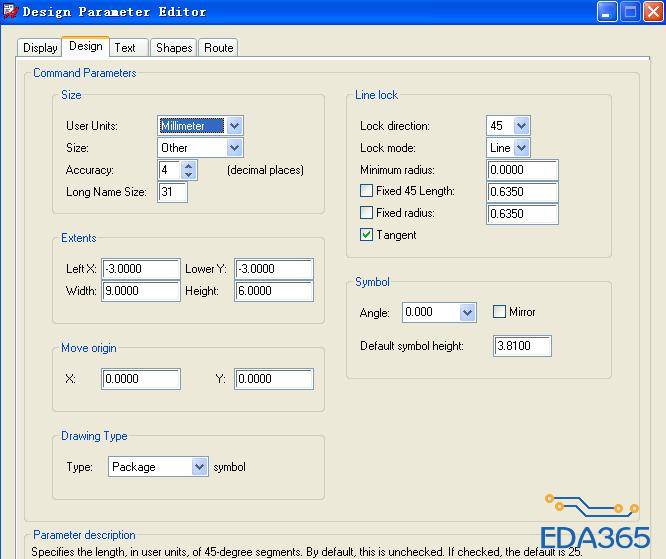
Task: Select the Design tab
Action: point(86,46)
